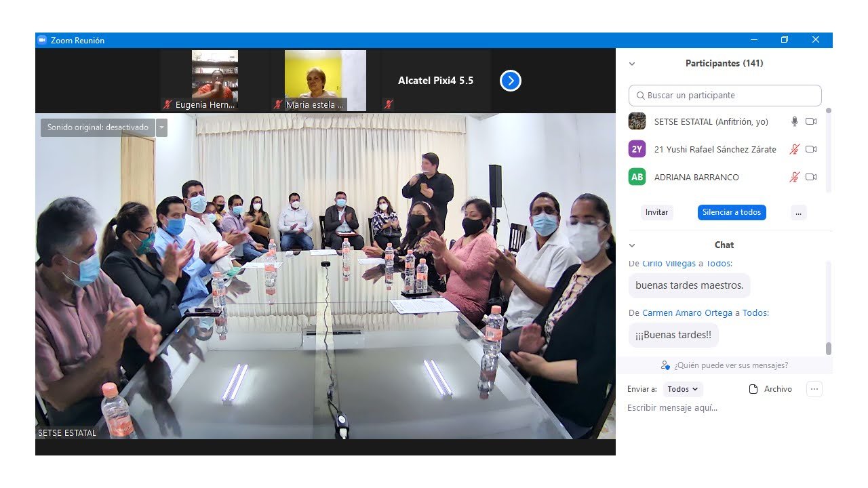
Task: Unmute Yushi Rafael Sánchez Zárate's microphone
Action: tap(795, 149)
